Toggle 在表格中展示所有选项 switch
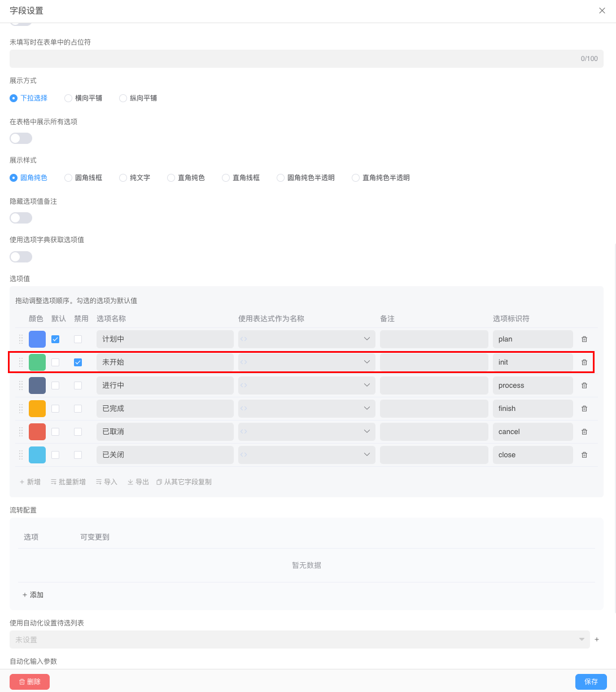Image resolution: width=616 pixels, height=692 pixels. pos(21,138)
